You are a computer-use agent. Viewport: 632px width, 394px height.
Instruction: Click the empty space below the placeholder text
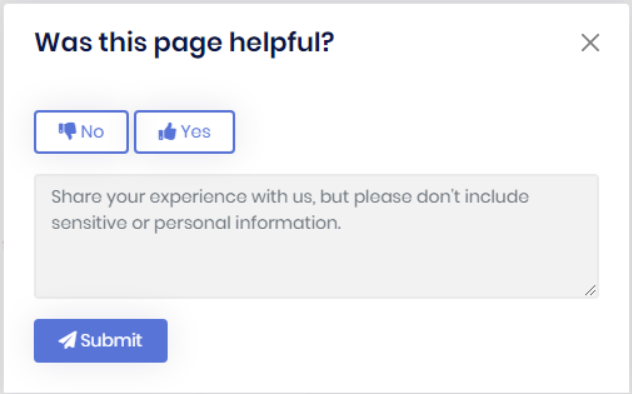(316, 266)
